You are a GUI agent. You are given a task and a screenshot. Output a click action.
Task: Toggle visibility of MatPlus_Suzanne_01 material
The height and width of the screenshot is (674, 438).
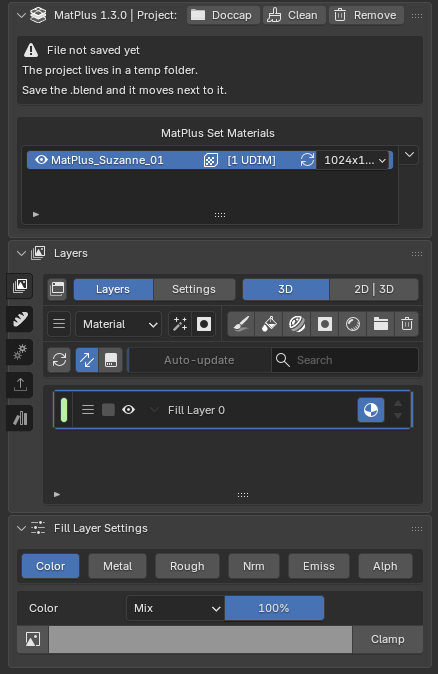click(x=41, y=160)
